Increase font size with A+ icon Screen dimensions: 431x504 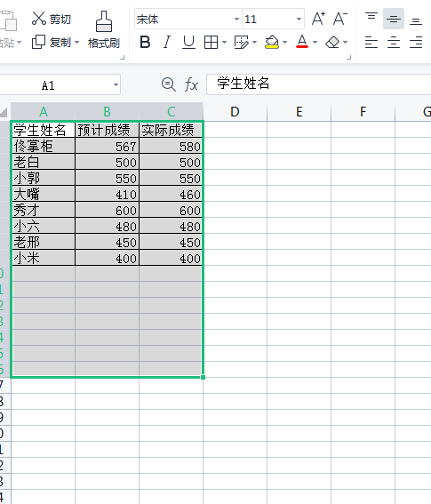coord(318,19)
